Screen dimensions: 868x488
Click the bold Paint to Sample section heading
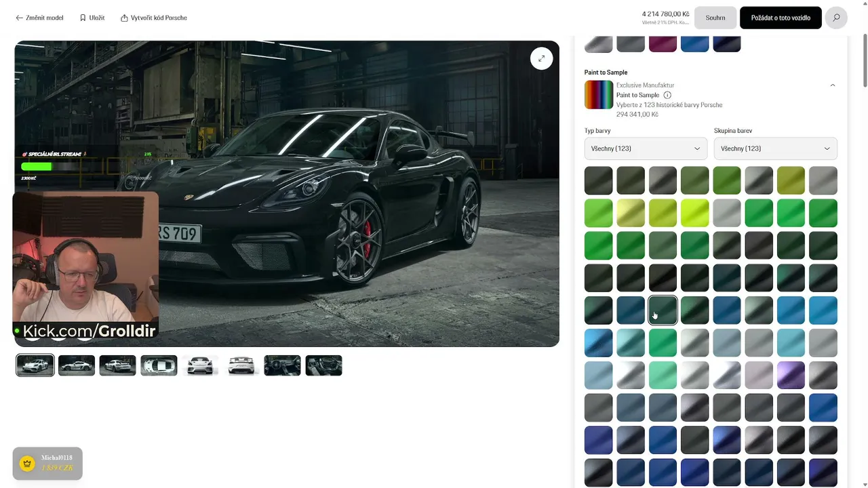click(x=606, y=73)
